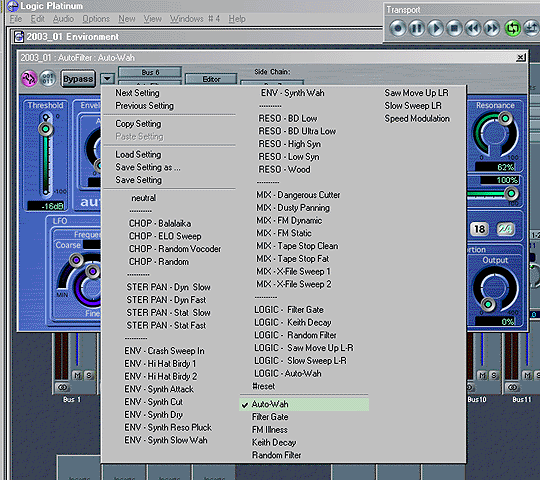Choose the Save Setting entry
This screenshot has height=480, width=540.
(x=138, y=180)
